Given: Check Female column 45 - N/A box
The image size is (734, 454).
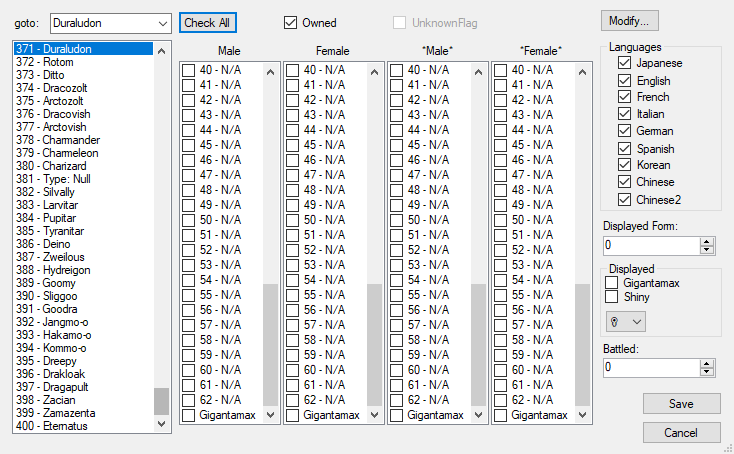Looking at the screenshot, I should [x=292, y=145].
